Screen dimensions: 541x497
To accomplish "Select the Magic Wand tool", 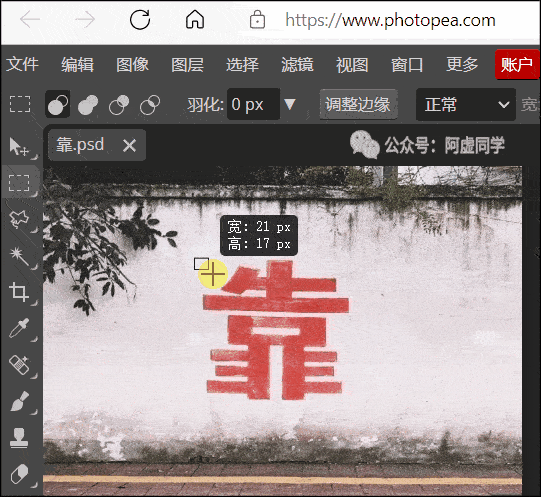I will point(19,256).
